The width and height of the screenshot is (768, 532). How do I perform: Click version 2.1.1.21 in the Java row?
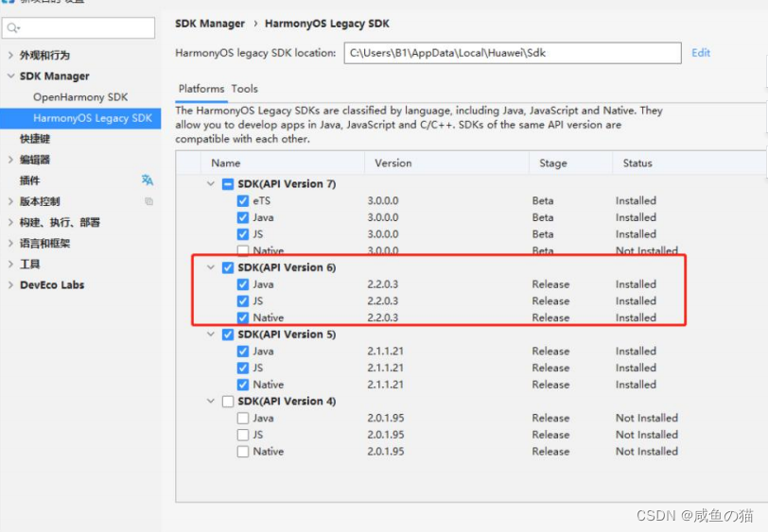tap(386, 352)
